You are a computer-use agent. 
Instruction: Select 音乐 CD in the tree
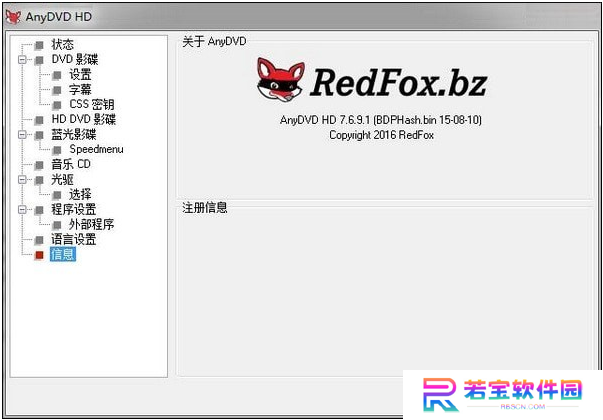[x=71, y=164]
